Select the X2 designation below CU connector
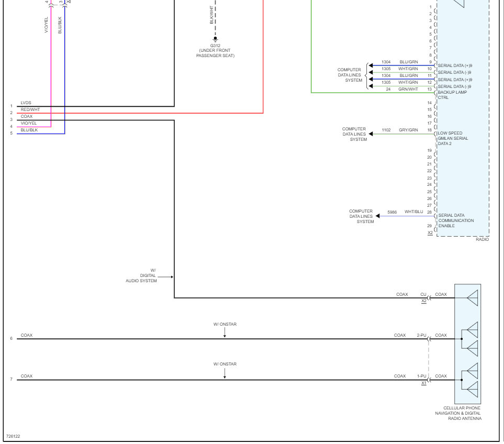 point(423,301)
